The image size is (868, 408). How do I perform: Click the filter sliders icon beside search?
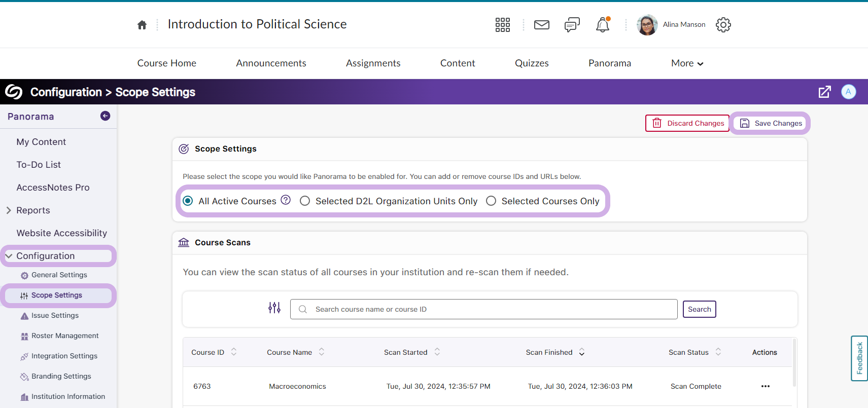(274, 308)
